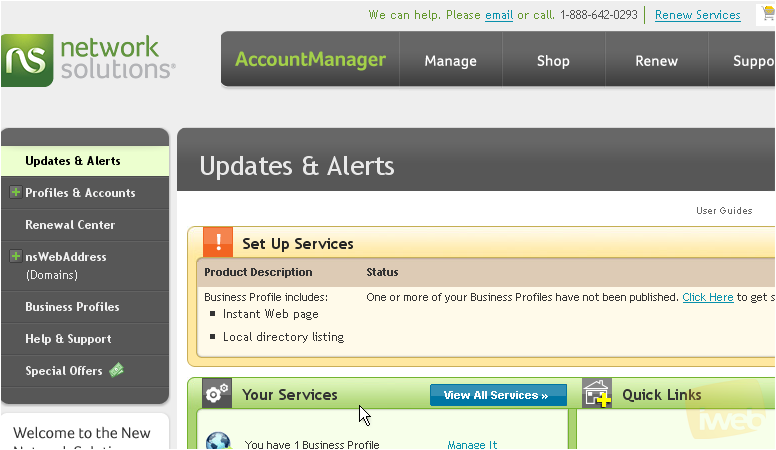Click the orange exclamation alert icon

pyautogui.click(x=218, y=242)
